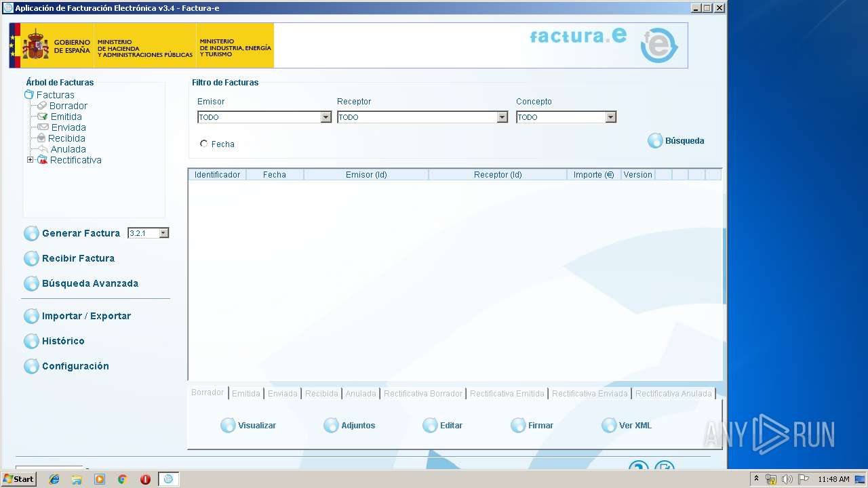Click the Histórico round icon
The height and width of the screenshot is (488, 868).
tap(31, 342)
